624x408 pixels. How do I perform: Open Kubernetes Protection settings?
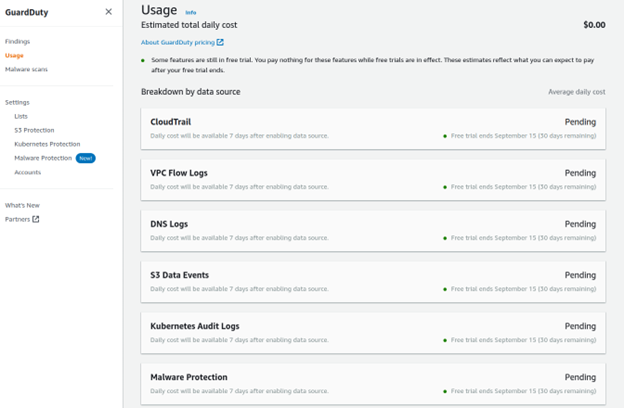[x=47, y=144]
